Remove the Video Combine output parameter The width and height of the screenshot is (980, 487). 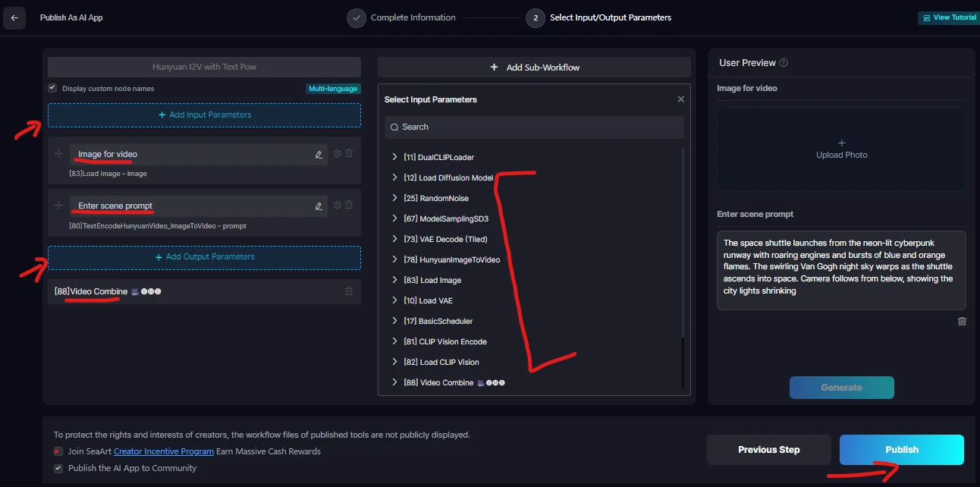pos(349,291)
